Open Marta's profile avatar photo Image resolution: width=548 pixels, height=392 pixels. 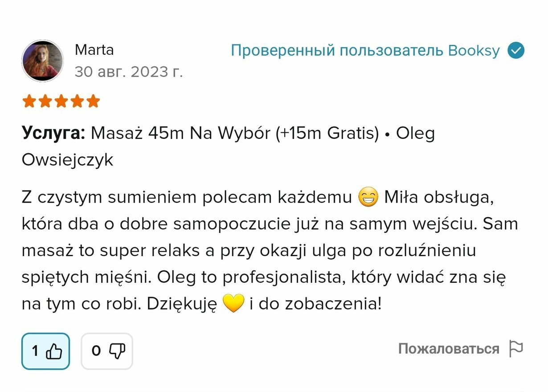tap(43, 61)
